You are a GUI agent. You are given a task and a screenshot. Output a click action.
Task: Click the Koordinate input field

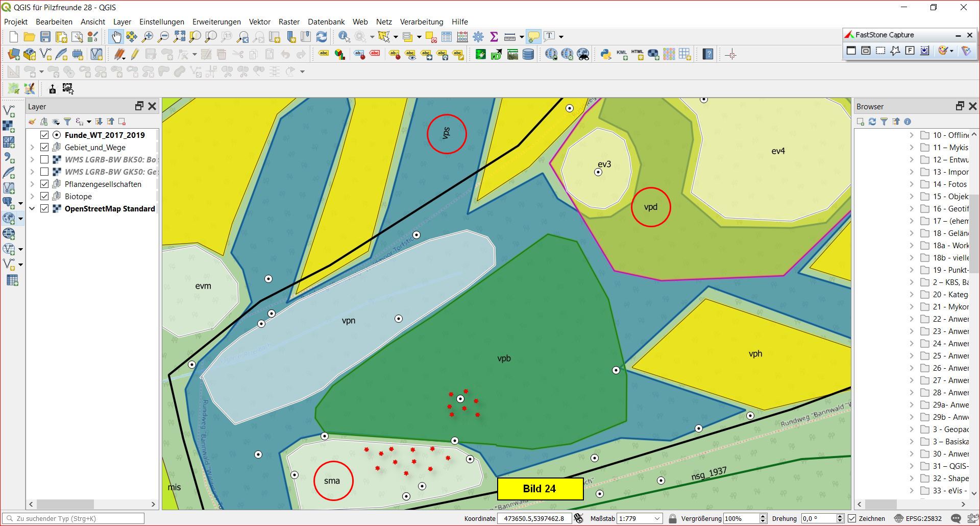click(x=533, y=518)
